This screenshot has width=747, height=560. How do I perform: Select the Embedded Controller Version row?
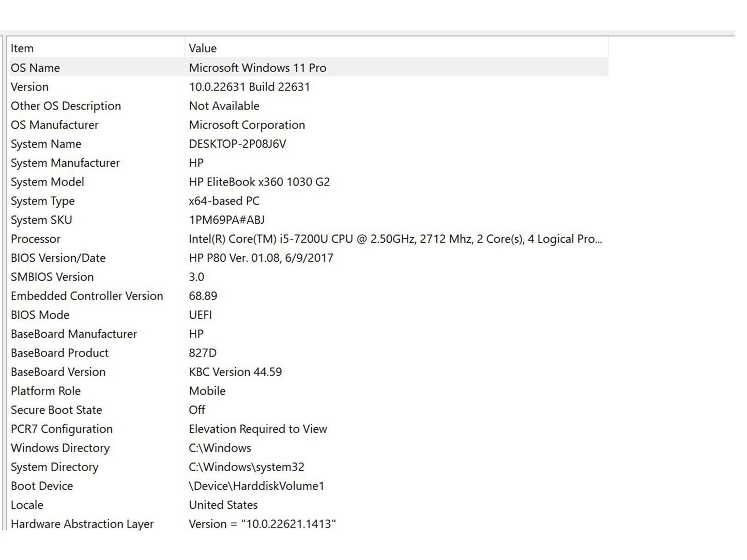87,296
